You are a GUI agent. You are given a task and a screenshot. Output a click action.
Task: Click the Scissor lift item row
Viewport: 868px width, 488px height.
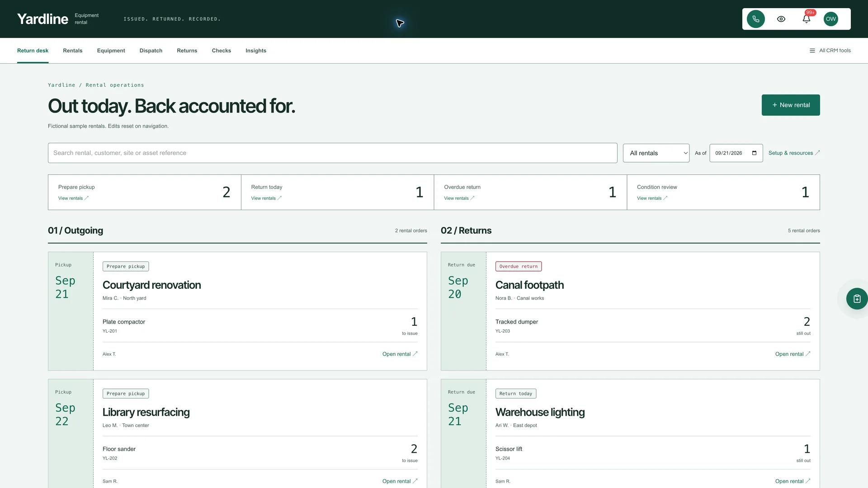(653, 453)
